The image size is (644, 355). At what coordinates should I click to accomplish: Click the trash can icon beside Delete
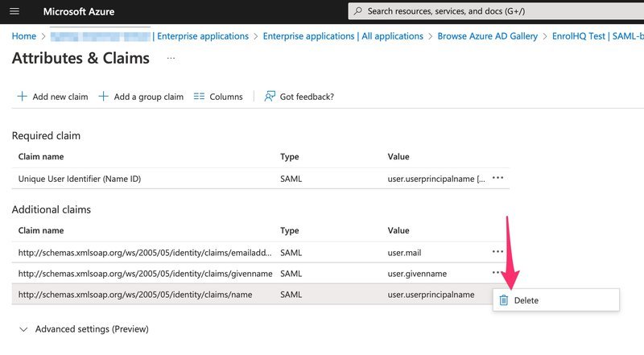tap(504, 300)
